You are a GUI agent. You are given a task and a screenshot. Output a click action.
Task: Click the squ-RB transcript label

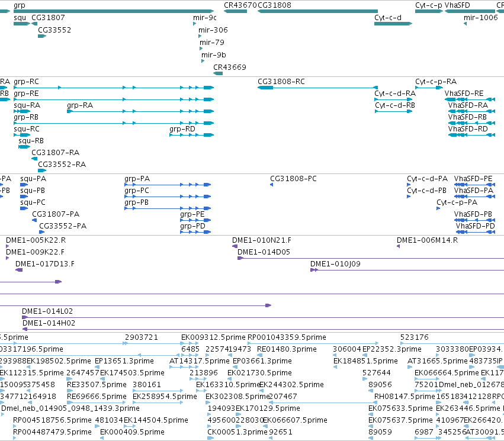(x=31, y=141)
